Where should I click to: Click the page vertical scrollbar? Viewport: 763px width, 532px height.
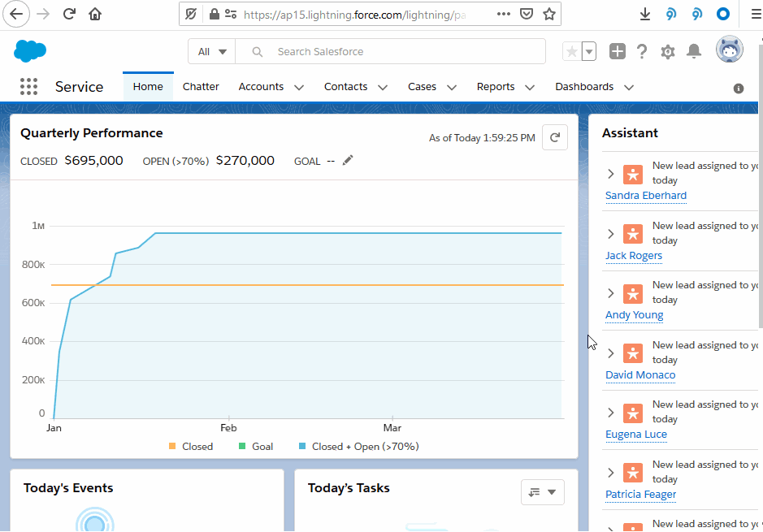pyautogui.click(x=761, y=185)
